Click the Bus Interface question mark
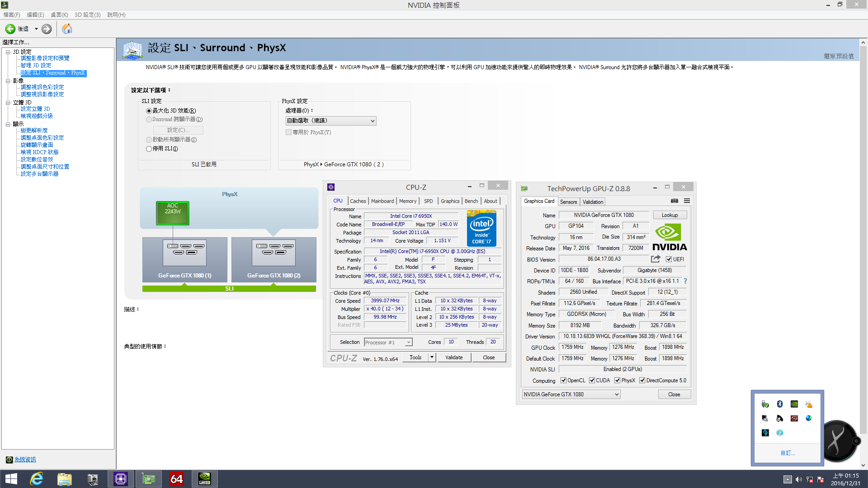Viewport: 868px width, 488px height. (685, 281)
